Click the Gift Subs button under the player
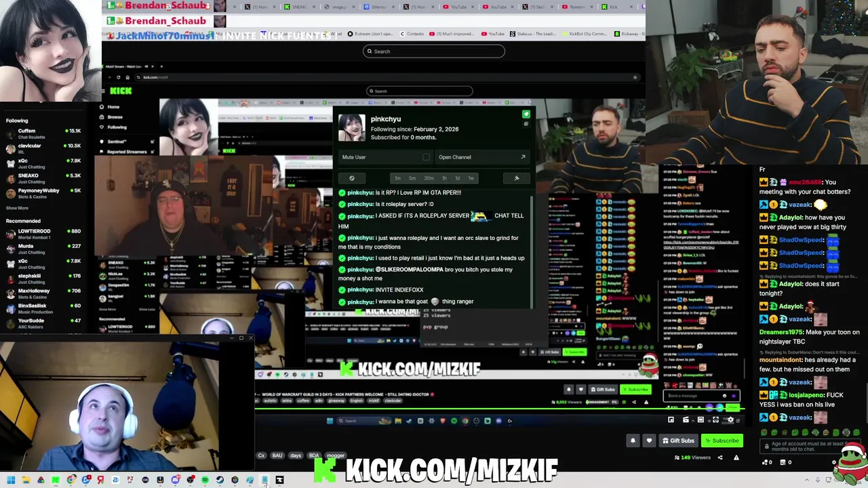Screen dimensions: 868x488 678,441
